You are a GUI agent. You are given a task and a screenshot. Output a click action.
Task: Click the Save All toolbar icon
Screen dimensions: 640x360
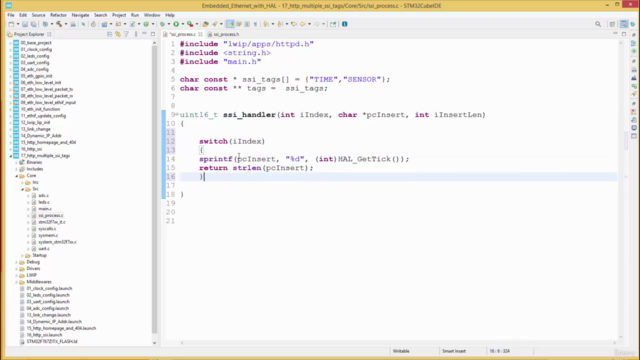click(x=33, y=24)
